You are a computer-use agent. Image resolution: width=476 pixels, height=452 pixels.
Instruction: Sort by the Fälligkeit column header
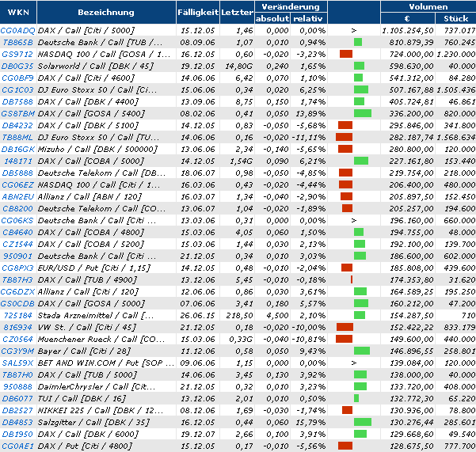pos(198,12)
